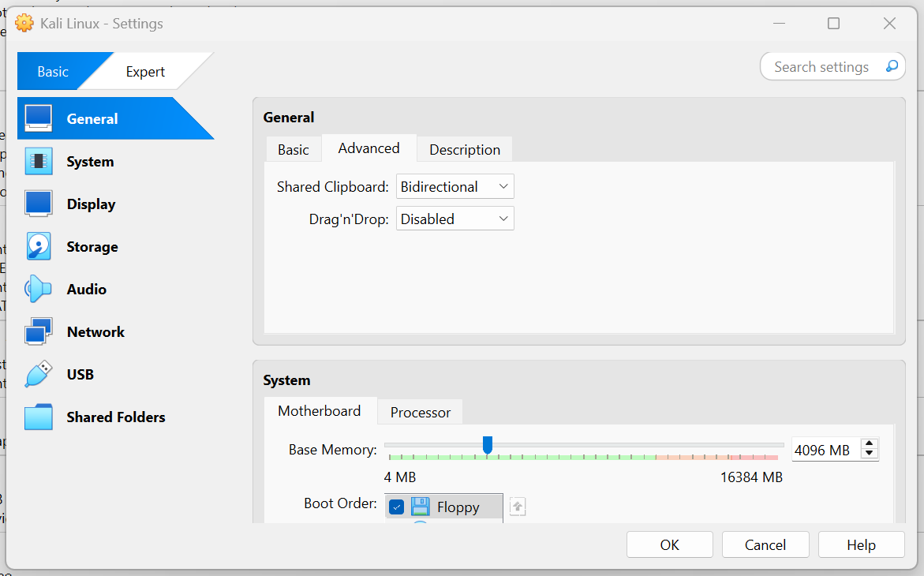Image resolution: width=924 pixels, height=576 pixels.
Task: Select the Motherboard tab
Action: coord(320,411)
